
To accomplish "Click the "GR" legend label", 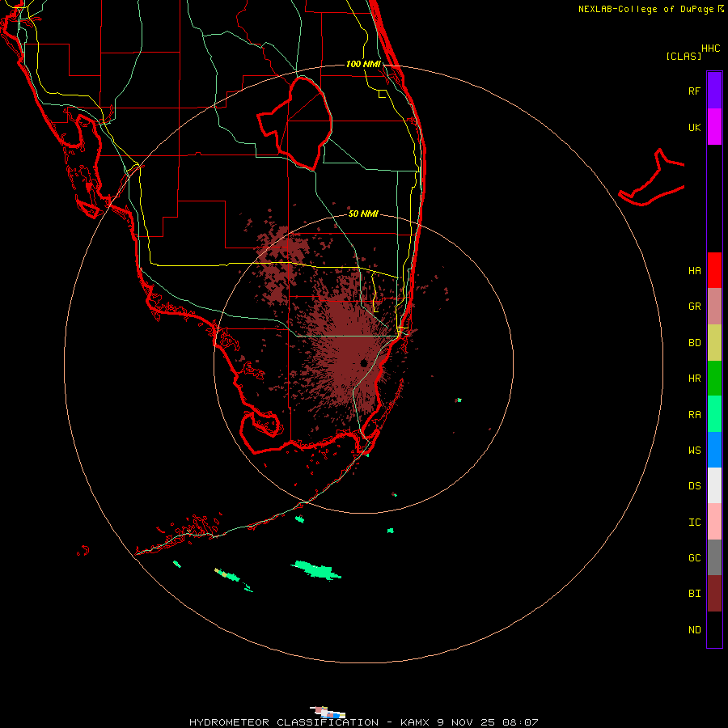I will (x=694, y=307).
